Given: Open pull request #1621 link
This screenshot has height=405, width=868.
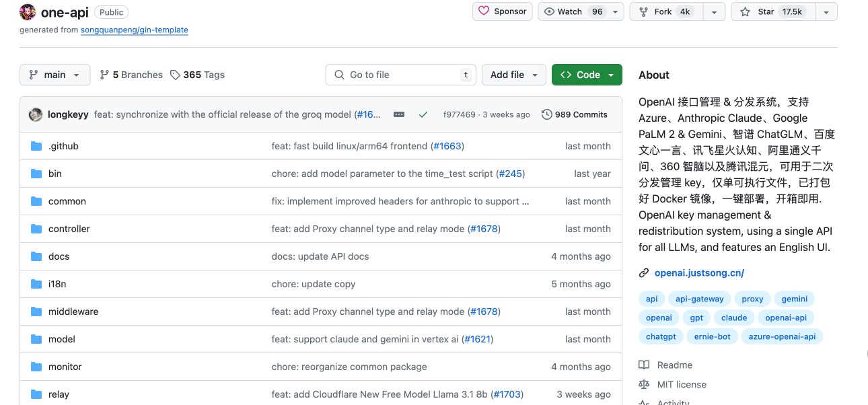Looking at the screenshot, I should click(x=477, y=339).
